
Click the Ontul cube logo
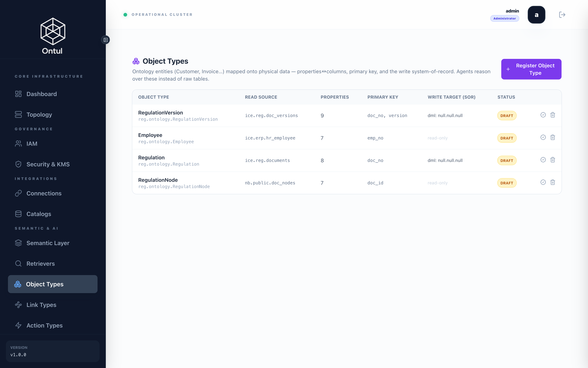point(53,31)
